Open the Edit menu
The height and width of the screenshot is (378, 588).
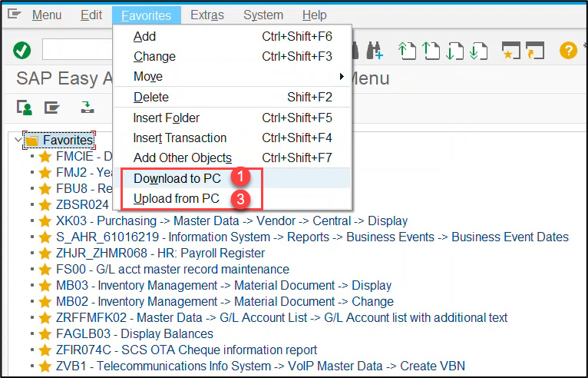[91, 15]
